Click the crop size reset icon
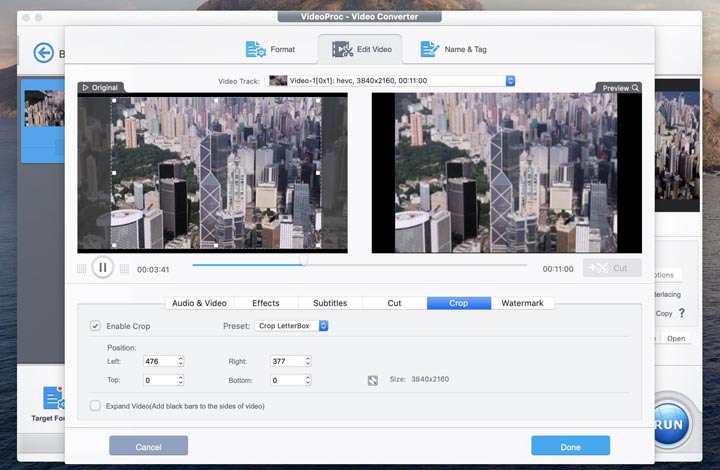This screenshot has width=720, height=470. (x=372, y=380)
